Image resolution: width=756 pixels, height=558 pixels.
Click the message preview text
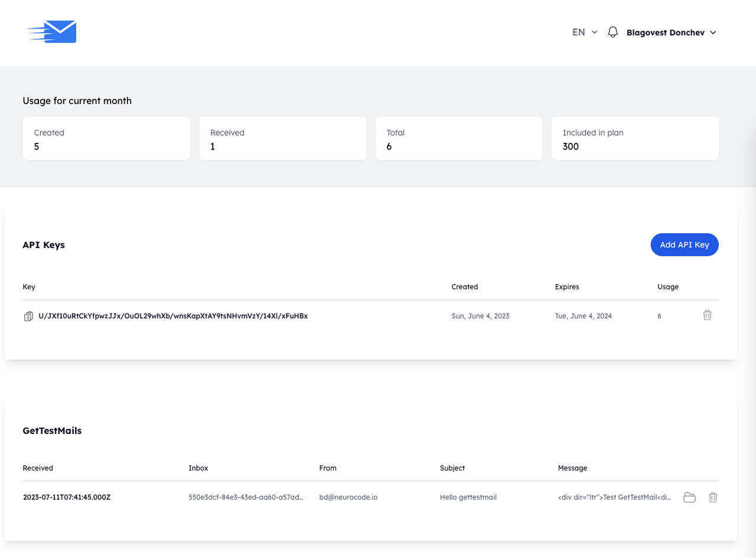(614, 497)
